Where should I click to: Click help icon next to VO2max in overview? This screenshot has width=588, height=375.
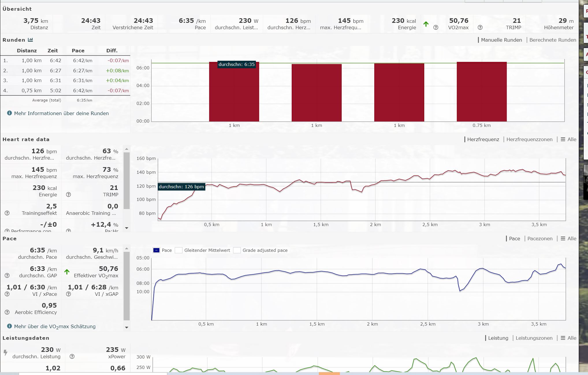coord(436,27)
